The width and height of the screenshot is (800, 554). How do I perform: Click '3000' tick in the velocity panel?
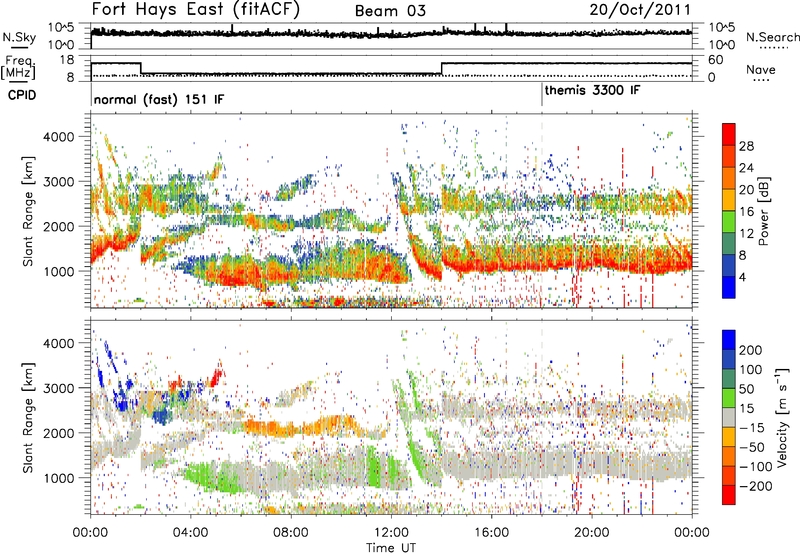tap(58, 388)
